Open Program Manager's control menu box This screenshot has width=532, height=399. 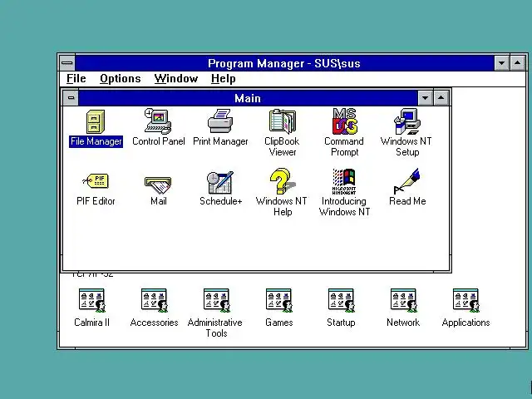click(67, 63)
